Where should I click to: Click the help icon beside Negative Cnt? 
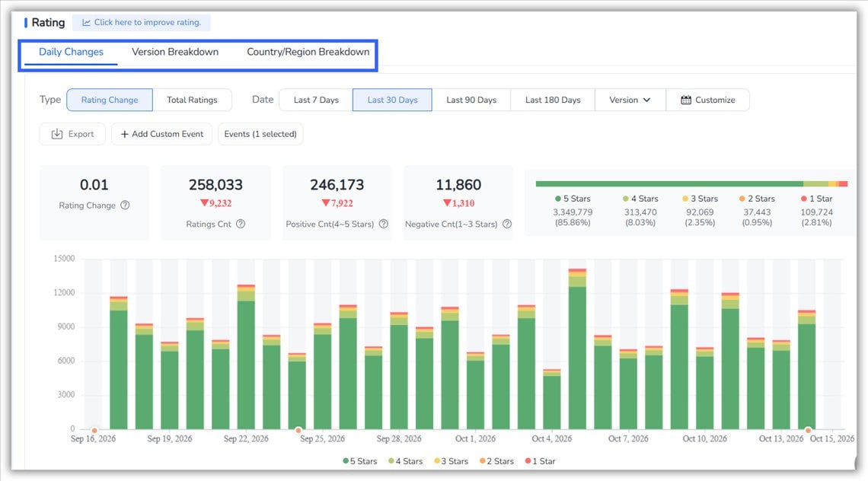click(x=506, y=225)
